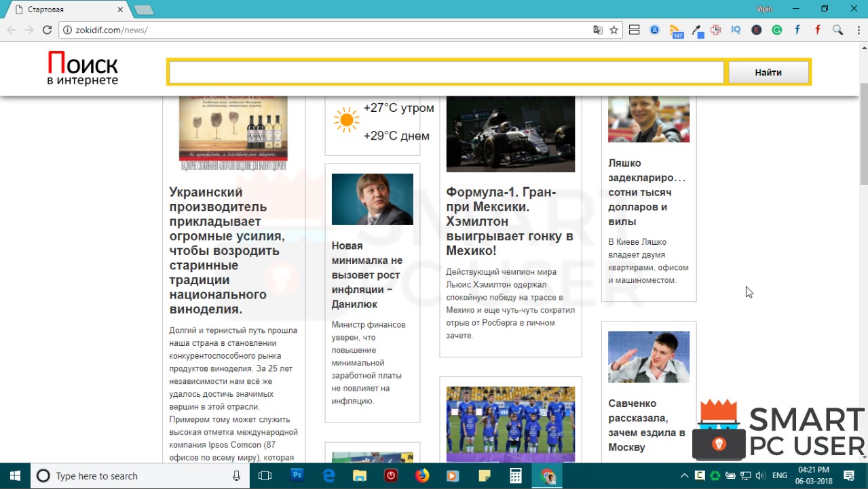Open Firefox from the taskbar
Image resolution: width=868 pixels, height=489 pixels.
pyautogui.click(x=421, y=475)
